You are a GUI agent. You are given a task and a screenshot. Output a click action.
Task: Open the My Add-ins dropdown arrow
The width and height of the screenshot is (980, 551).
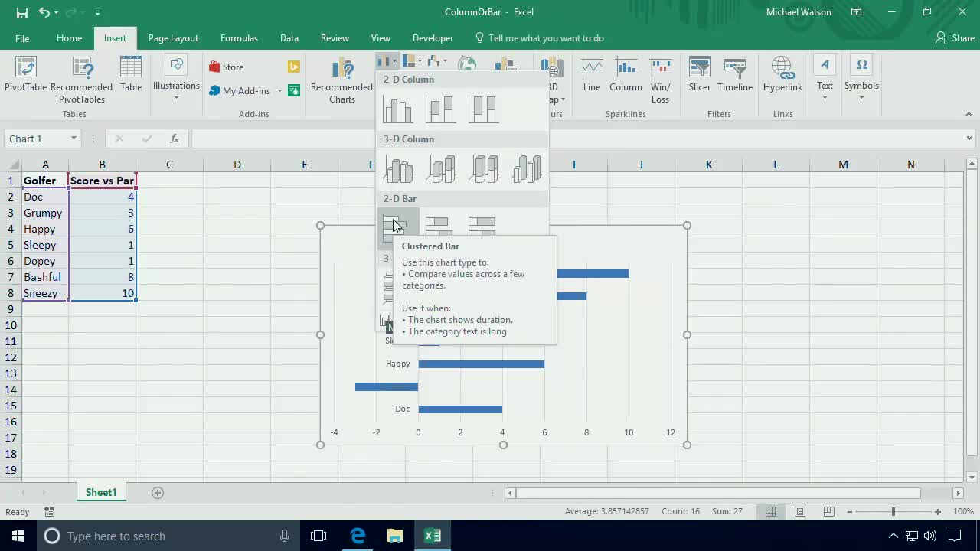pos(280,90)
